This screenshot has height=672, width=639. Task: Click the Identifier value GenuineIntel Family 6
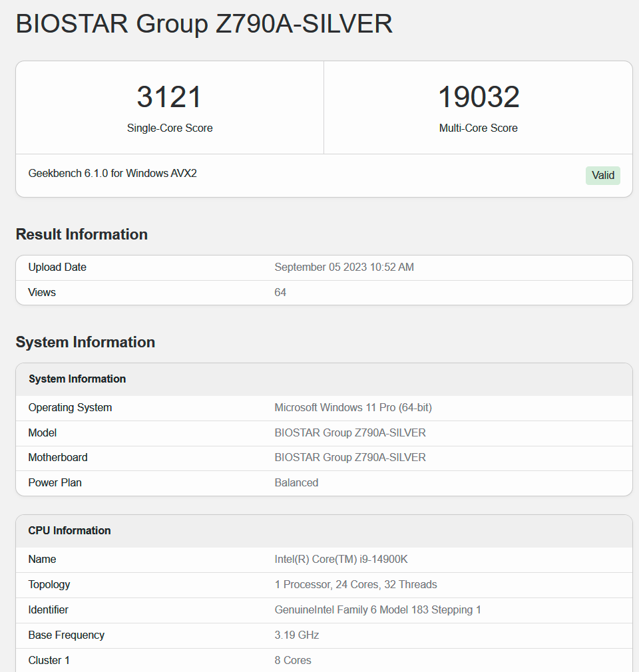(x=377, y=610)
